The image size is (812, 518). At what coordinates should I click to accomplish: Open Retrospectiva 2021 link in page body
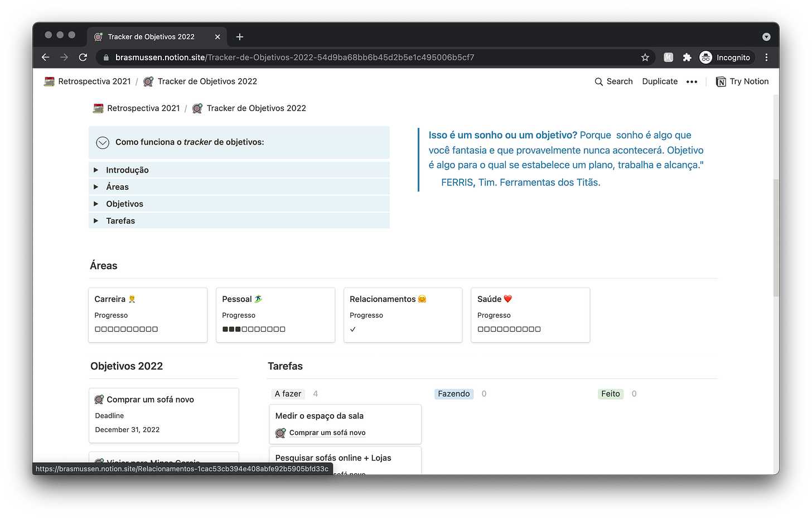(137, 108)
